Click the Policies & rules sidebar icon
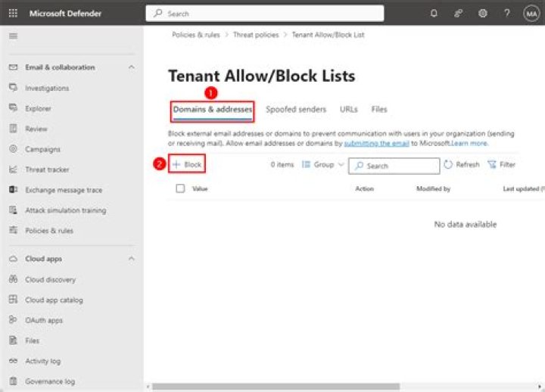 [13, 230]
